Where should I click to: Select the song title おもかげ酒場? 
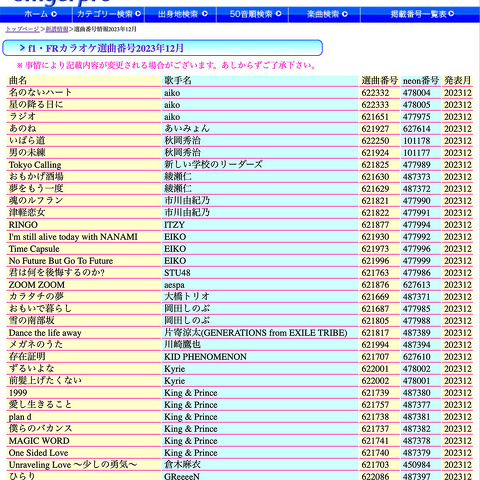[36, 176]
